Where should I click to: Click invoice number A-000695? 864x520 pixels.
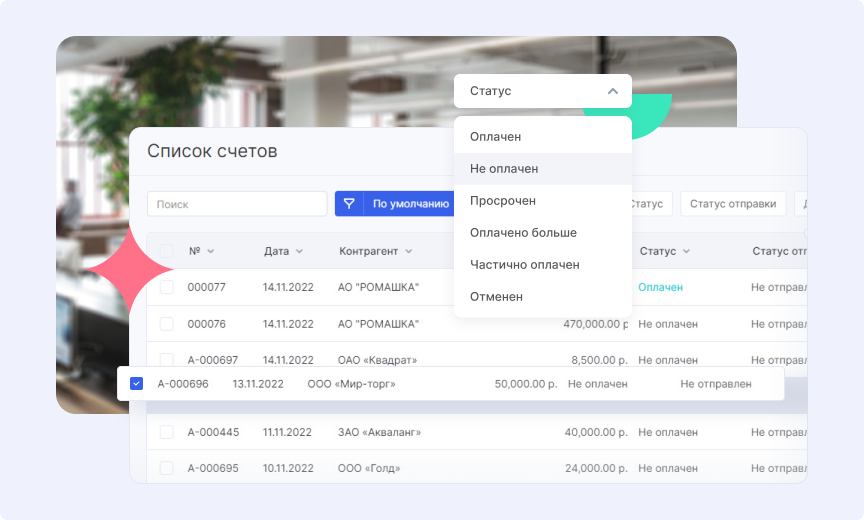click(213, 468)
